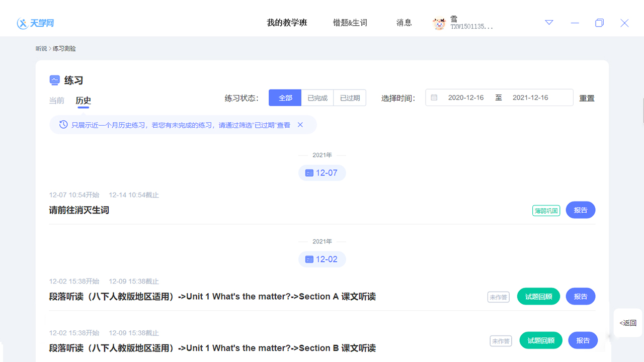This screenshot has width=644, height=362.
Task: Open the 我的教学班 menu
Action: coord(286,23)
